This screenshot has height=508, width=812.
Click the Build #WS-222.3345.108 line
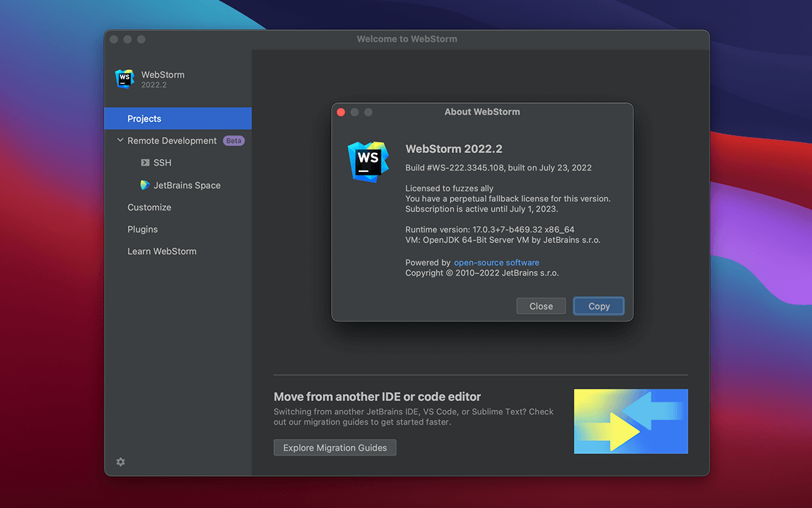pos(499,168)
